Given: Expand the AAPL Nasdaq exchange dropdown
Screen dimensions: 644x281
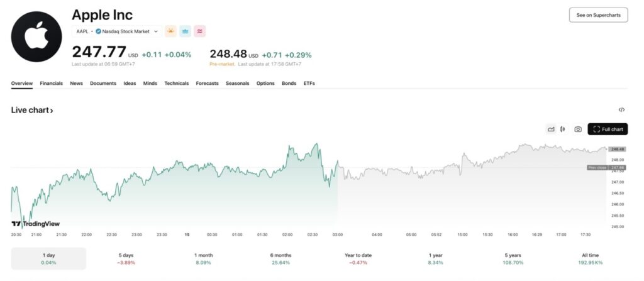Looking at the screenshot, I should 115,31.
